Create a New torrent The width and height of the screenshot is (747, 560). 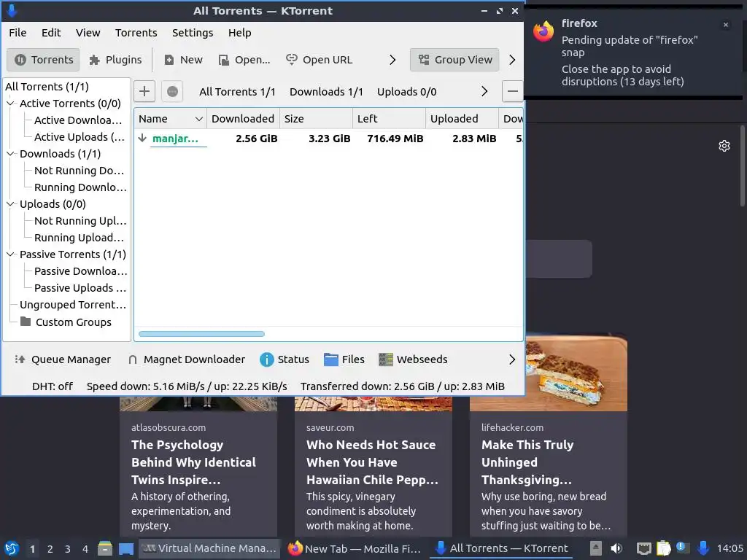click(183, 60)
